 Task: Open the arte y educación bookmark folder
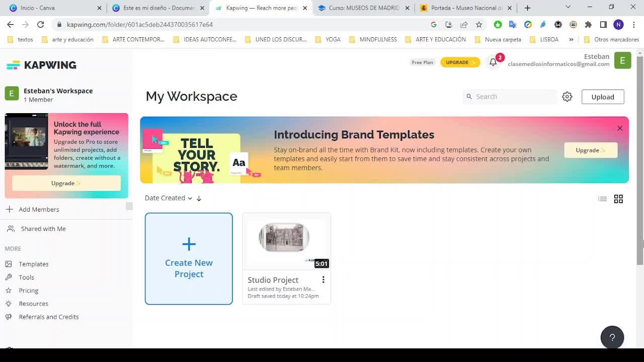click(x=67, y=39)
